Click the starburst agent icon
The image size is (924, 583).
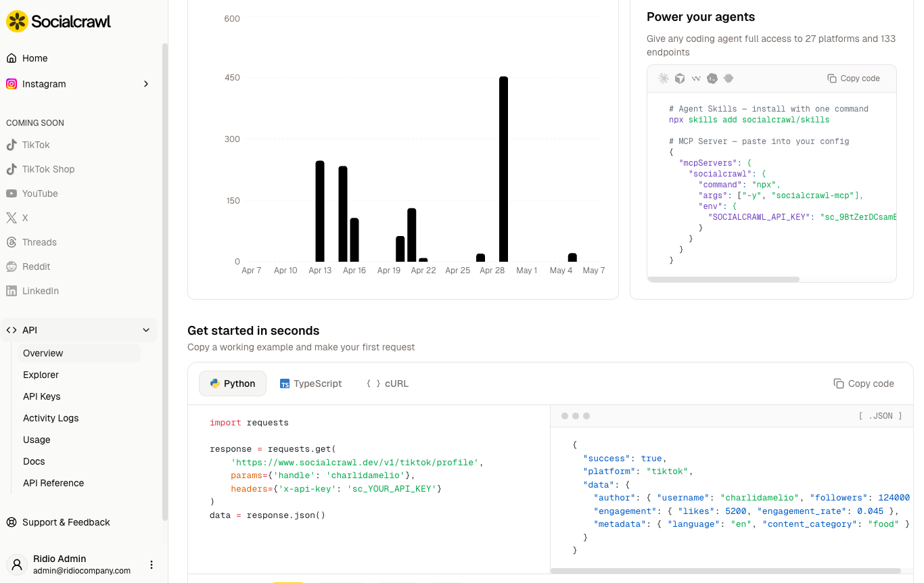tap(664, 78)
